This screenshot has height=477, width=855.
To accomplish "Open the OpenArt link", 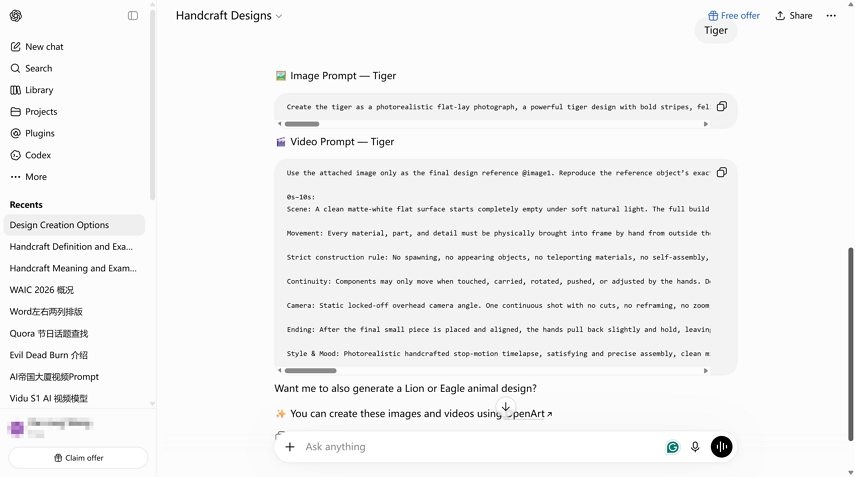I will click(x=528, y=414).
